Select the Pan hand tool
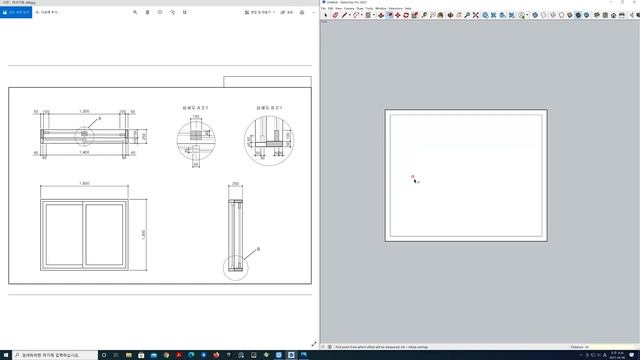This screenshot has height=360, width=640. pos(459,15)
